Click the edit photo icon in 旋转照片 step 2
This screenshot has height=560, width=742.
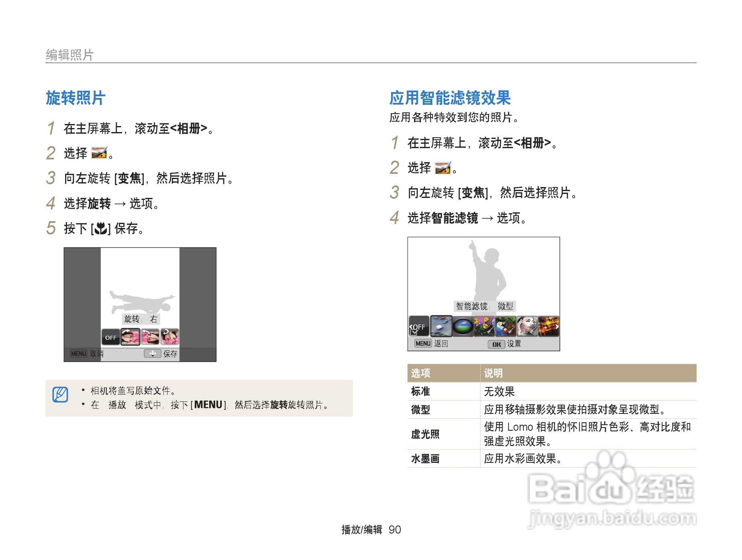(99, 153)
